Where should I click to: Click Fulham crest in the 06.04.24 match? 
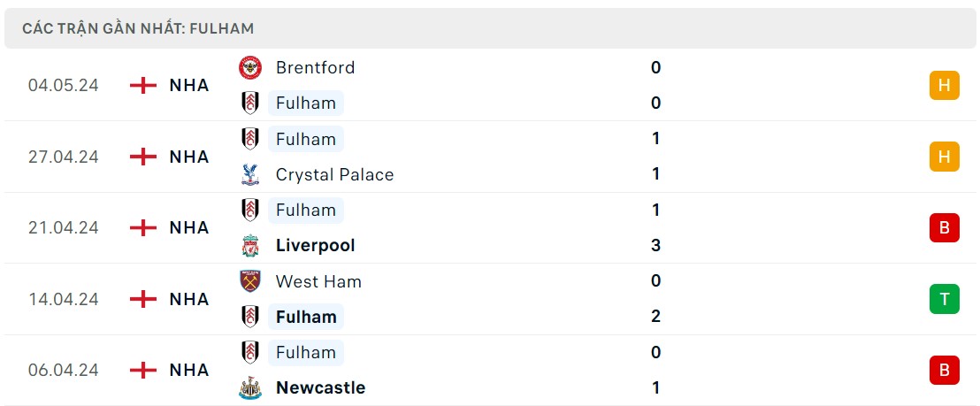(x=250, y=352)
